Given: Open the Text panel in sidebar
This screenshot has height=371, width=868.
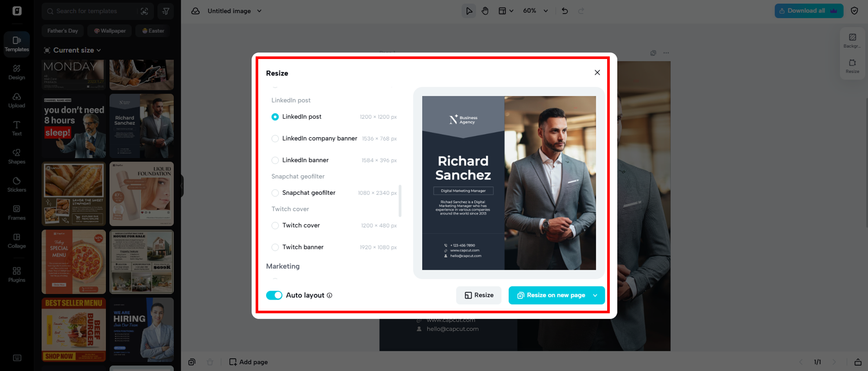Looking at the screenshot, I should click(17, 128).
